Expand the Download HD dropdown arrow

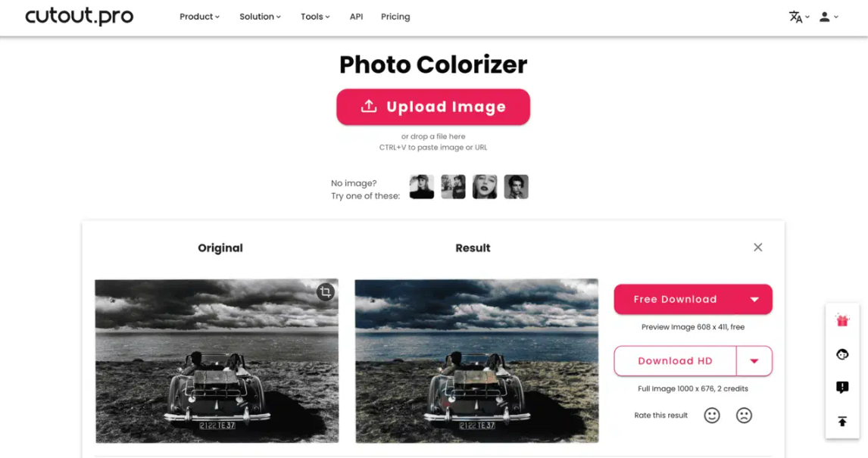point(754,361)
